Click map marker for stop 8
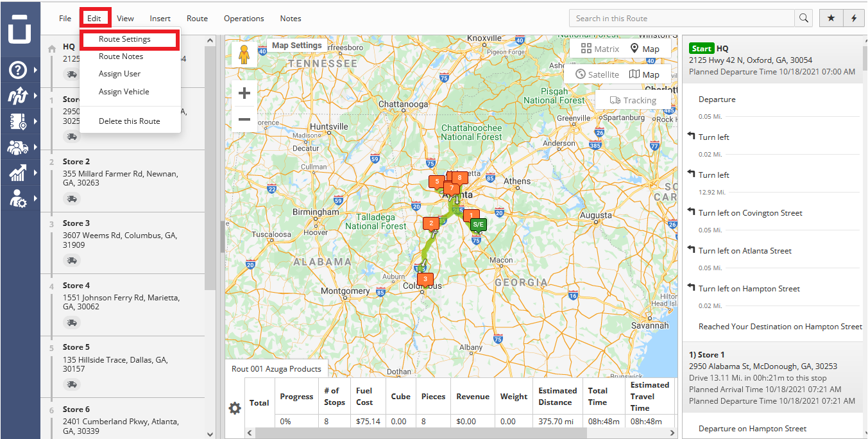Image resolution: width=868 pixels, height=439 pixels. pos(459,177)
